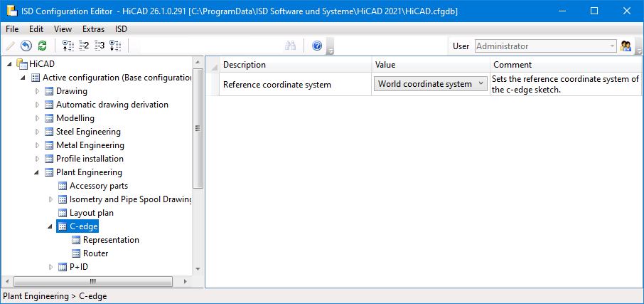Image resolution: width=644 pixels, height=304 pixels.
Task: Open the Reference coordinate system value dropdown
Action: pos(430,84)
